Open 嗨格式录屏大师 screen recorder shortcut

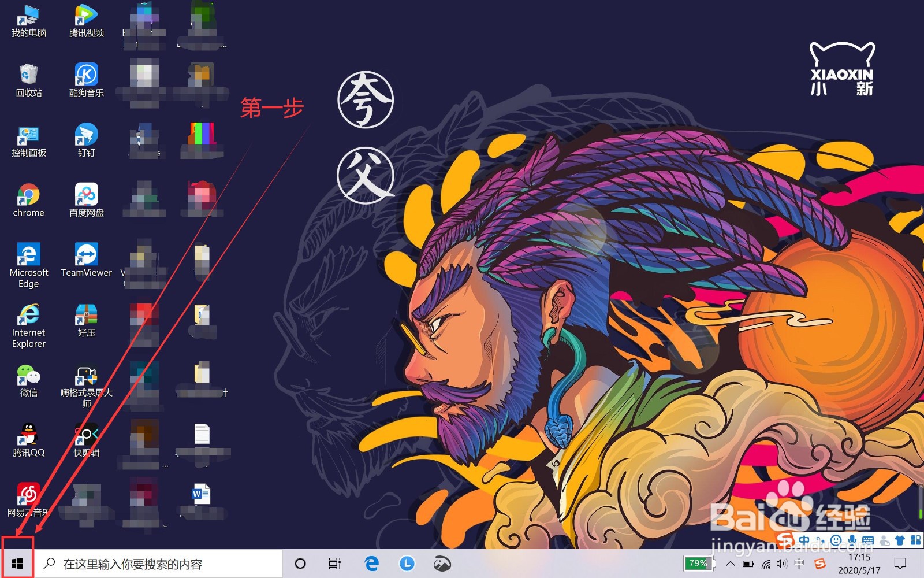[x=86, y=386]
